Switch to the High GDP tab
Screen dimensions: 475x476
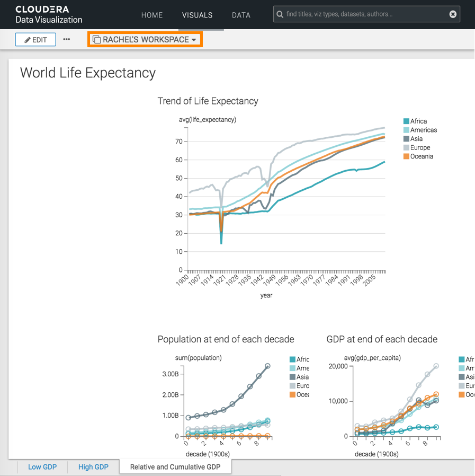[x=93, y=467]
